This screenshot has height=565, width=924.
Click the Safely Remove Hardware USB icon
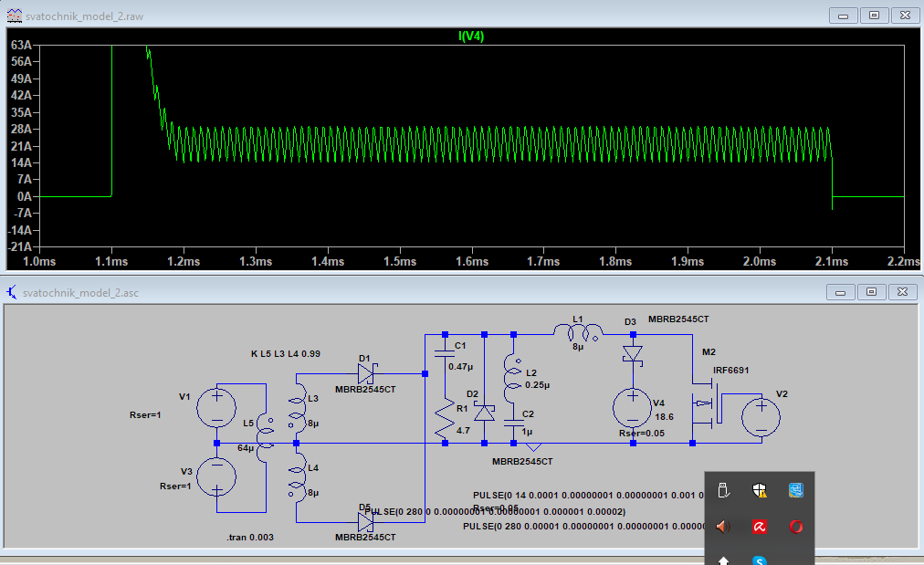(722, 490)
